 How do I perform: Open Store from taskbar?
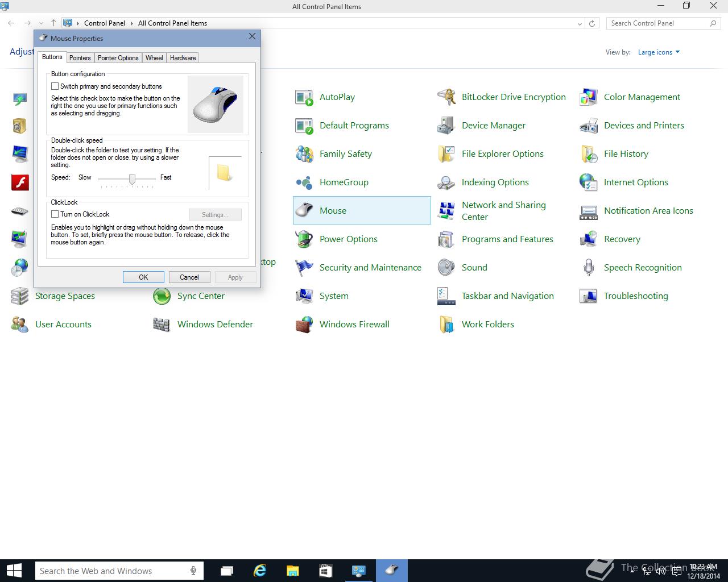(x=325, y=571)
